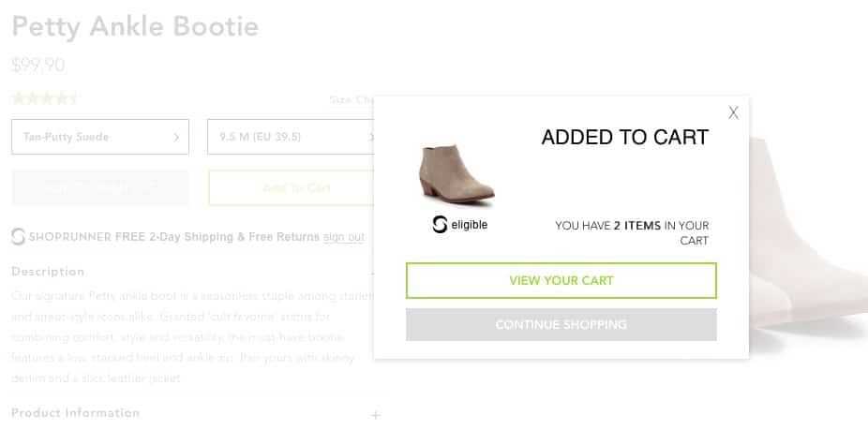Click the 2 ITEMS cart count text
Image resolution: width=868 pixels, height=430 pixels.
pos(637,226)
